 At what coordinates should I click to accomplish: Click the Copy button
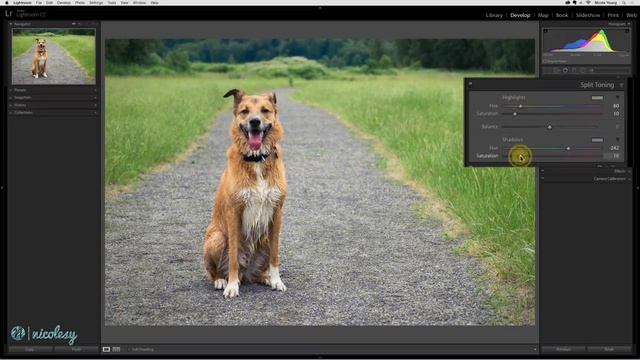30,350
